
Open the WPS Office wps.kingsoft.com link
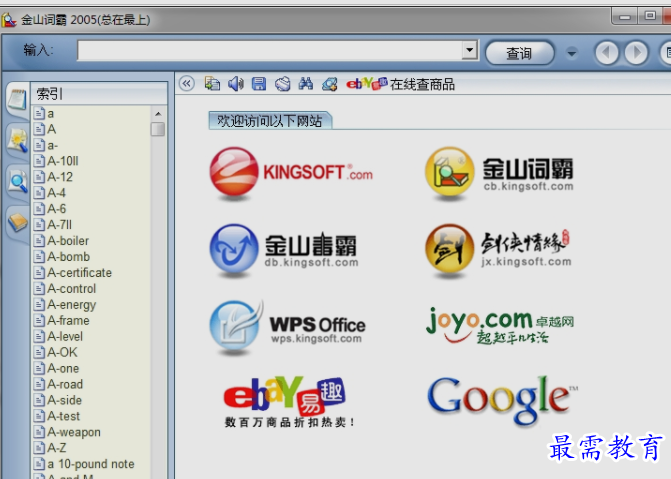coord(288,326)
